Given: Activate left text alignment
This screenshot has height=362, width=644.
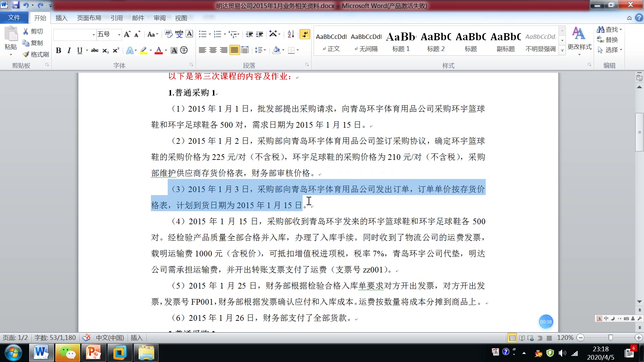Looking at the screenshot, I should 202,50.
